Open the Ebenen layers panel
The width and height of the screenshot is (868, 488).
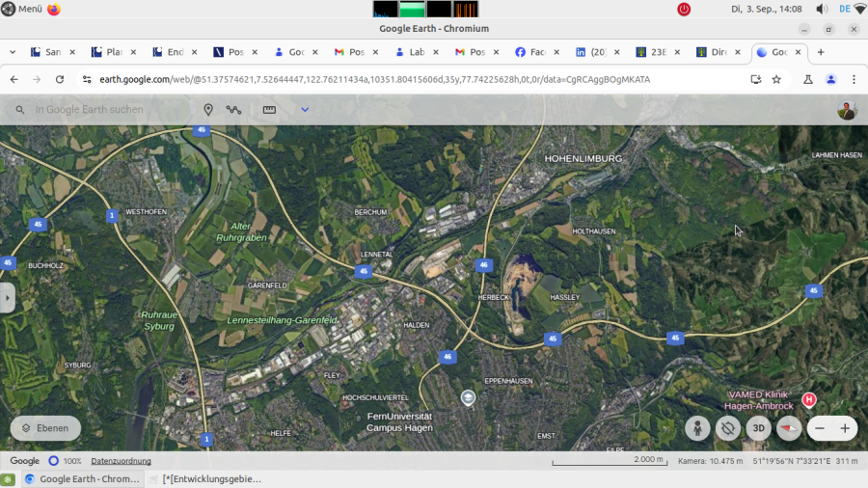45,428
